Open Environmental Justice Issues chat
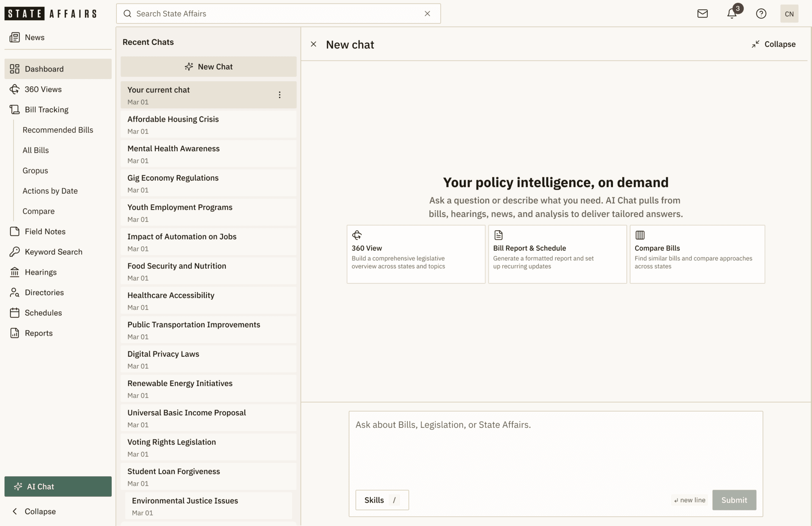This screenshot has height=526, width=812. click(x=208, y=506)
